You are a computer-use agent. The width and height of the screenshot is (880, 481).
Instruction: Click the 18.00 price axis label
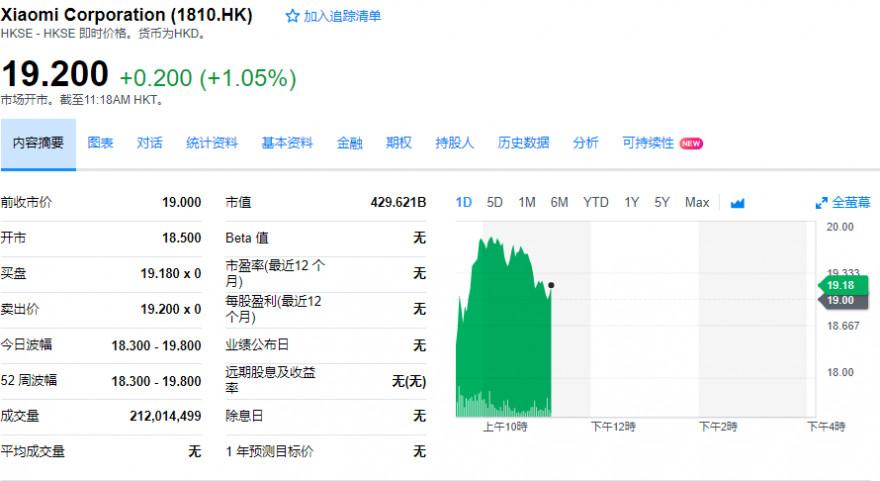point(840,373)
